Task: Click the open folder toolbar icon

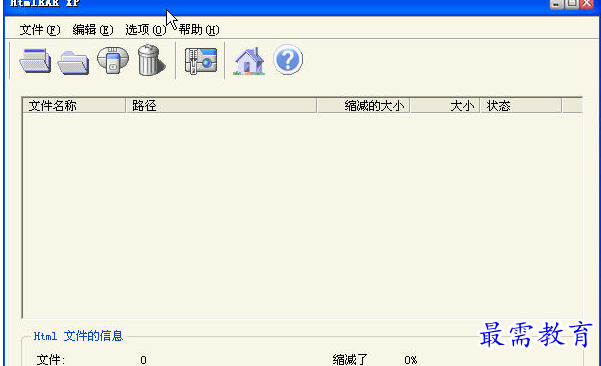Action: (x=73, y=62)
